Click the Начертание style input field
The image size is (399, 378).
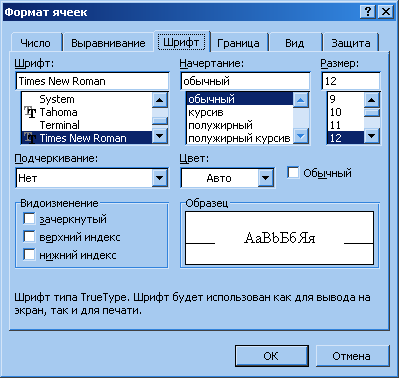click(245, 81)
